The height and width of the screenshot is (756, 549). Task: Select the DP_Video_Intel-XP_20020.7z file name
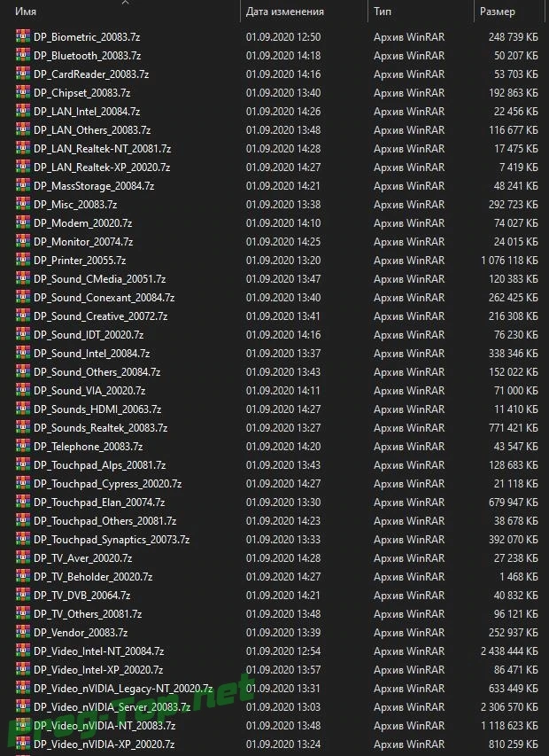(98, 670)
